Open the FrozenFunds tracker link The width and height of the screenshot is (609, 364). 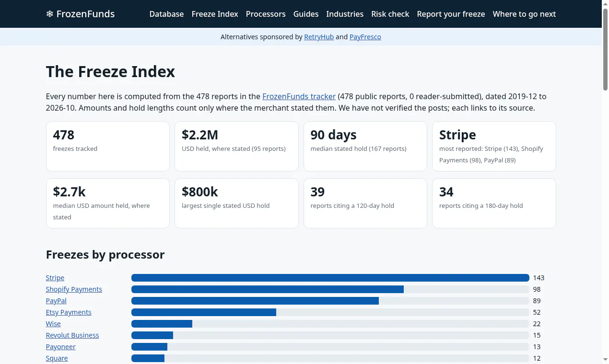coord(299,96)
